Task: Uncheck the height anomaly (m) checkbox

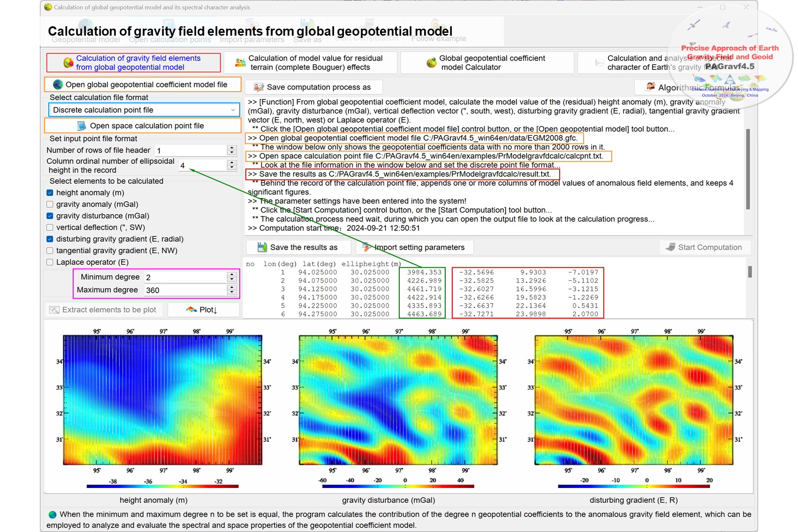Action: click(50, 193)
